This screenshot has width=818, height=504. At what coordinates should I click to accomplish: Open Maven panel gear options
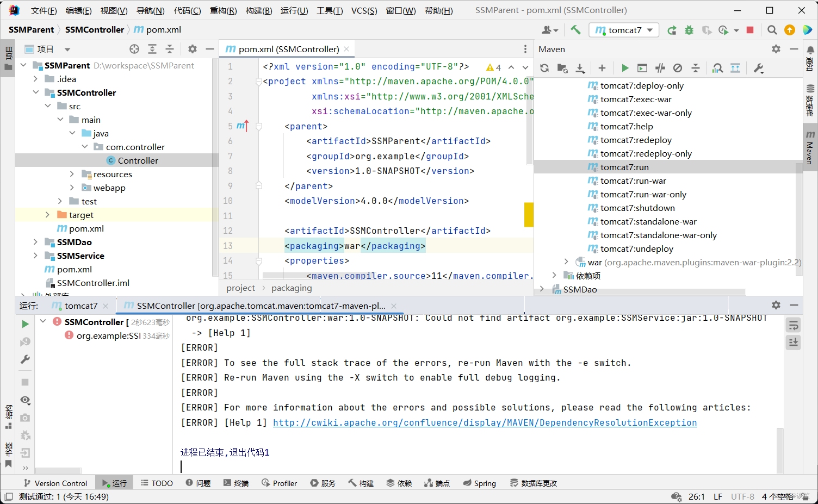point(776,49)
